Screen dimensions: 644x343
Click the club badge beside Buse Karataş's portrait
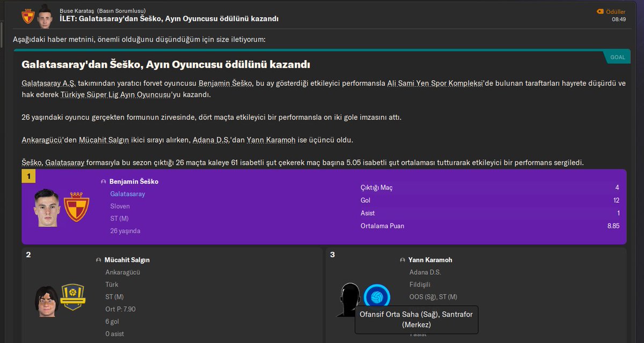coord(28,17)
